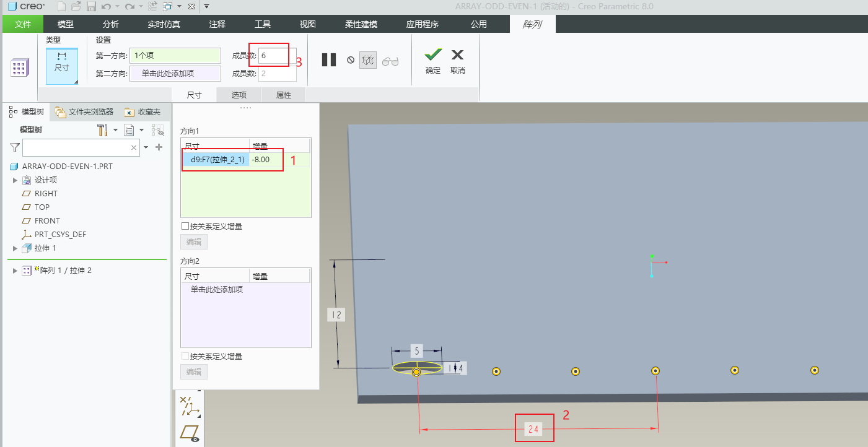
Task: Click the Regenerate model icon
Action: (x=152, y=6)
